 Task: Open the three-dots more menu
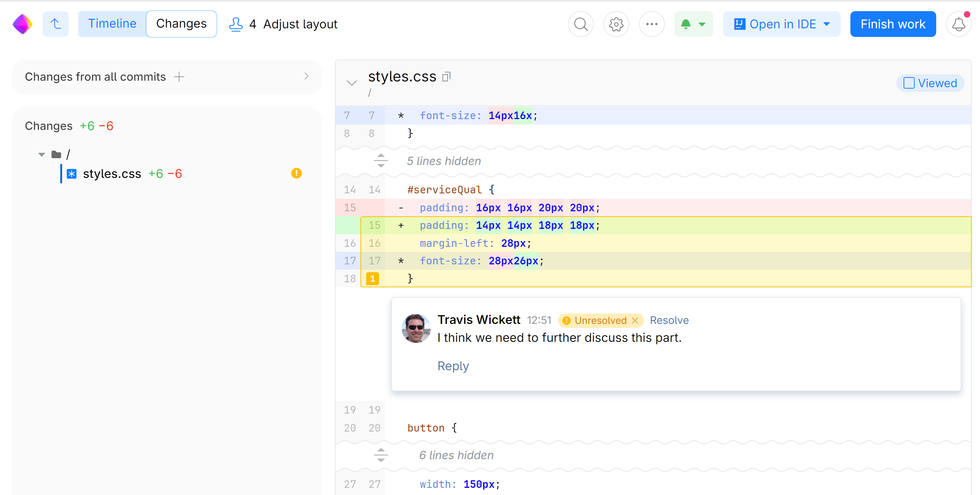[x=651, y=24]
